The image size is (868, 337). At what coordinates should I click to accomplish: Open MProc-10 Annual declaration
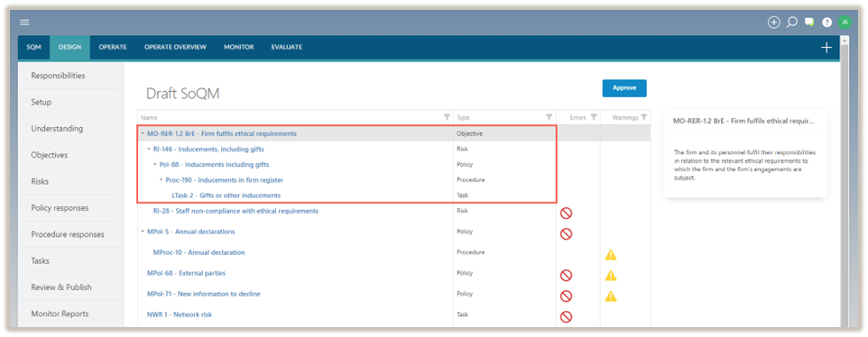(x=199, y=252)
